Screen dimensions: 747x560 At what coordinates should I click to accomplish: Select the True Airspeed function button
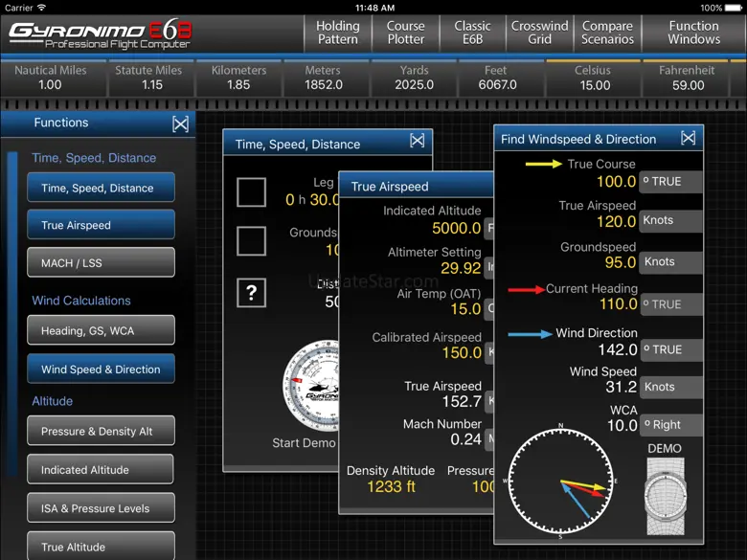(101, 225)
